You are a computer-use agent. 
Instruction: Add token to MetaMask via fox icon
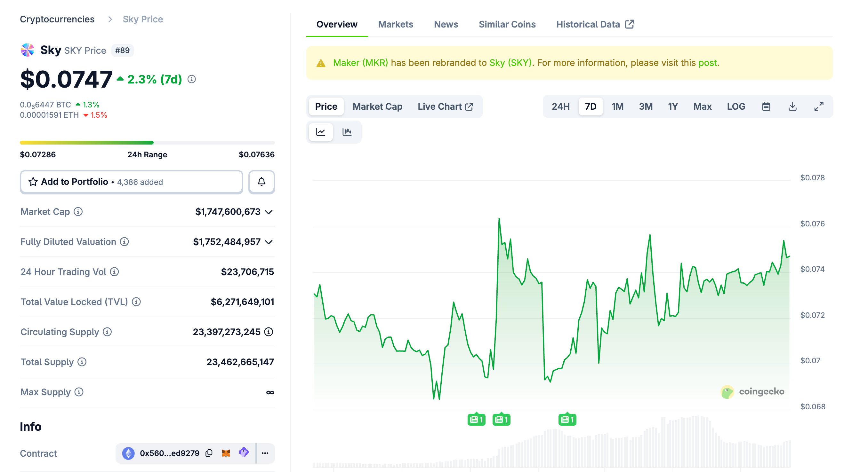[x=226, y=453]
